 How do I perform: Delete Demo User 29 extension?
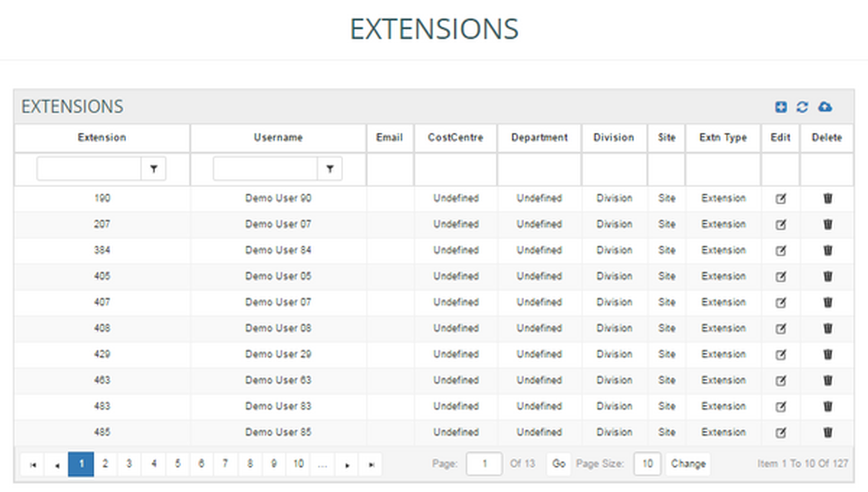pos(828,354)
